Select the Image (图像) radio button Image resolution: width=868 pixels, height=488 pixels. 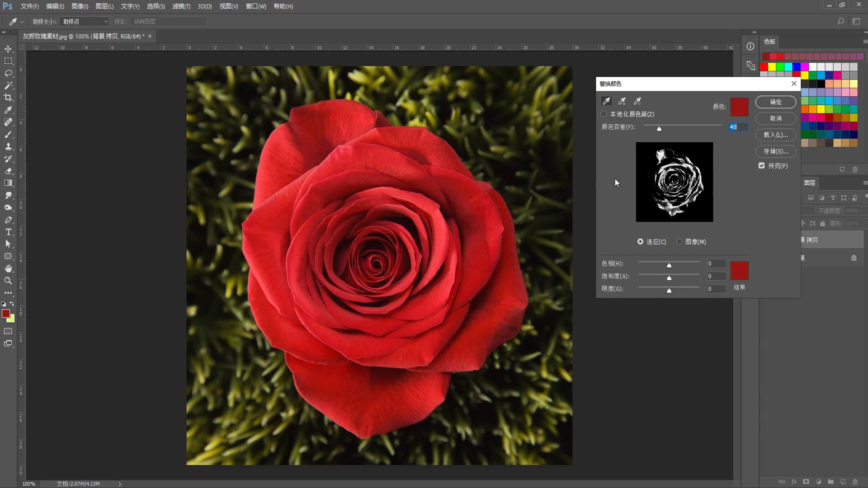click(x=679, y=242)
